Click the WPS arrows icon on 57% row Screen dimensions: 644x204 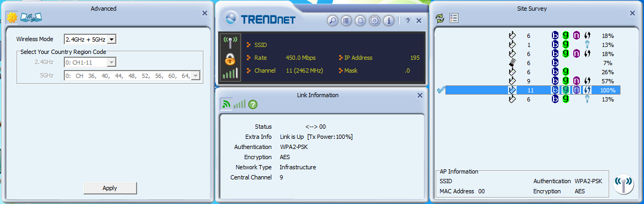click(587, 81)
